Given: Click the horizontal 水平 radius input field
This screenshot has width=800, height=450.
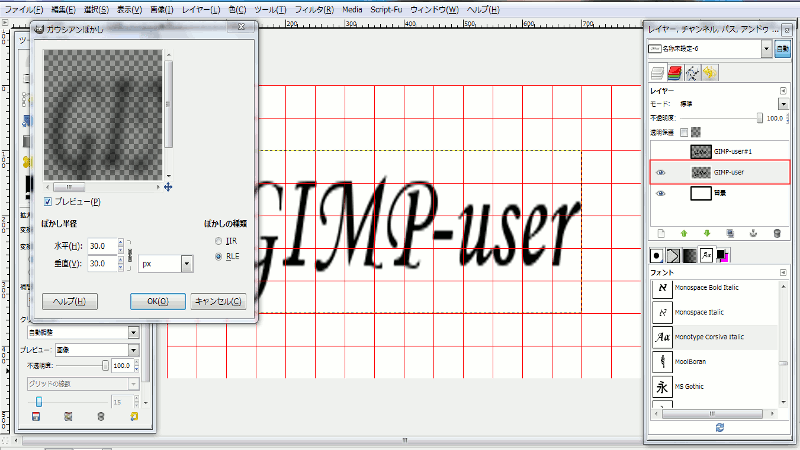Looking at the screenshot, I should 102,246.
